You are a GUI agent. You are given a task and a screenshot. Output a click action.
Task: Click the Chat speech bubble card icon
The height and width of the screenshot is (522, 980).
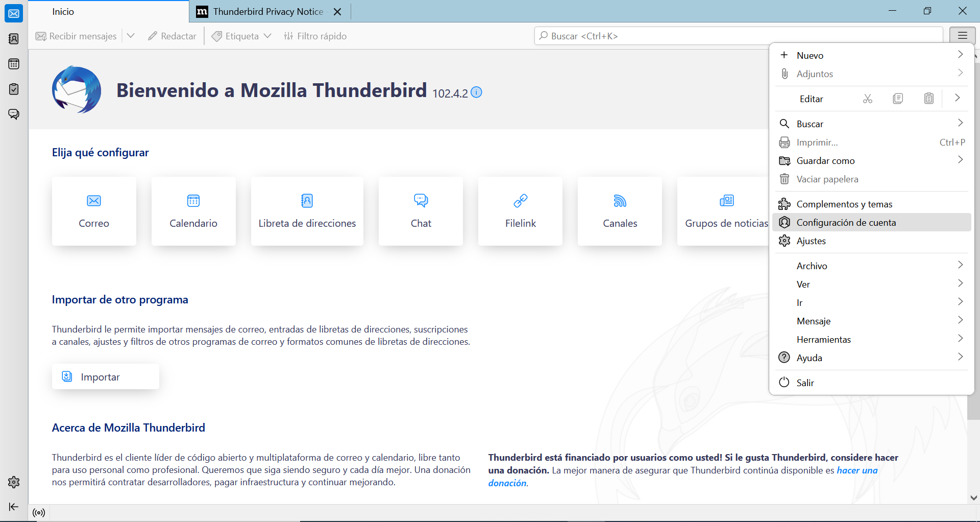[421, 200]
